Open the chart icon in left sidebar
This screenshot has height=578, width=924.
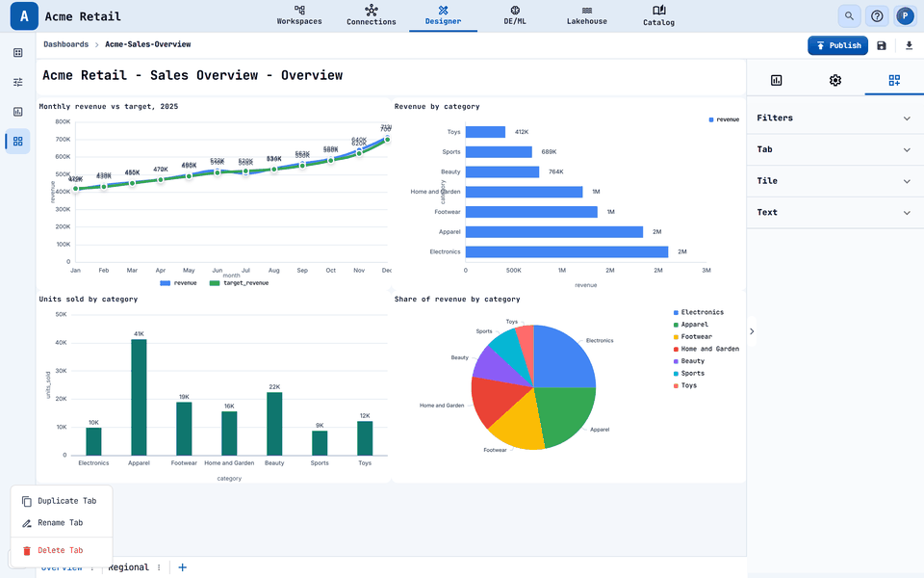pyautogui.click(x=17, y=112)
